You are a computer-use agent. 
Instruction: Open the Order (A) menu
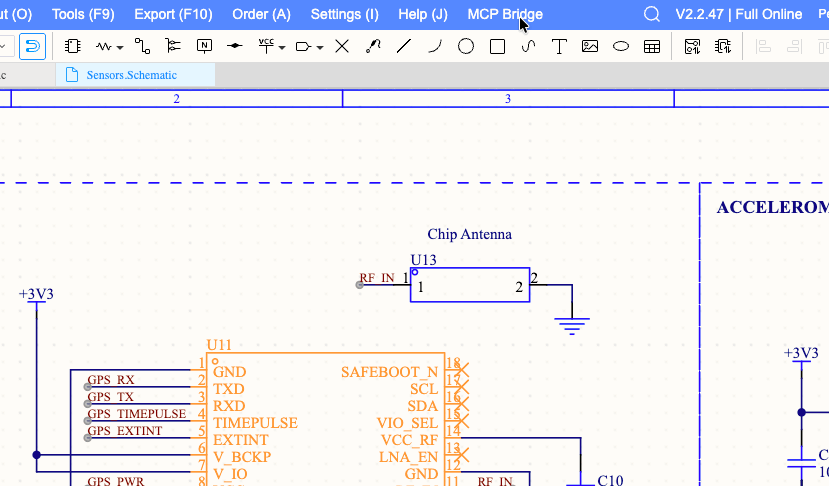click(262, 14)
